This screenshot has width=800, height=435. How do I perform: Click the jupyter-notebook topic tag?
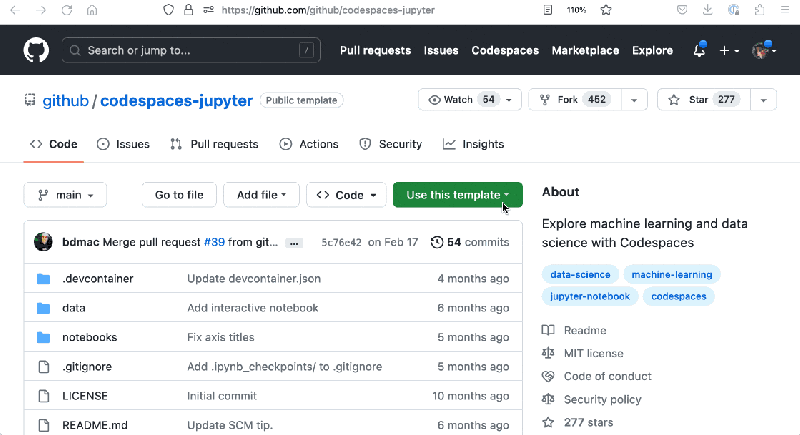point(590,296)
